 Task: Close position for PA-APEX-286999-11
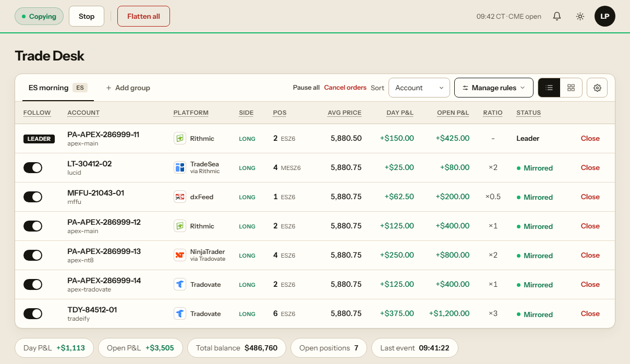tap(590, 138)
